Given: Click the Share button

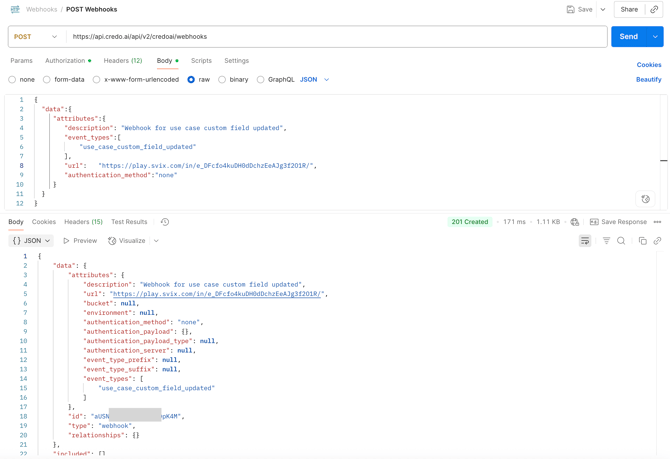Looking at the screenshot, I should [x=629, y=9].
